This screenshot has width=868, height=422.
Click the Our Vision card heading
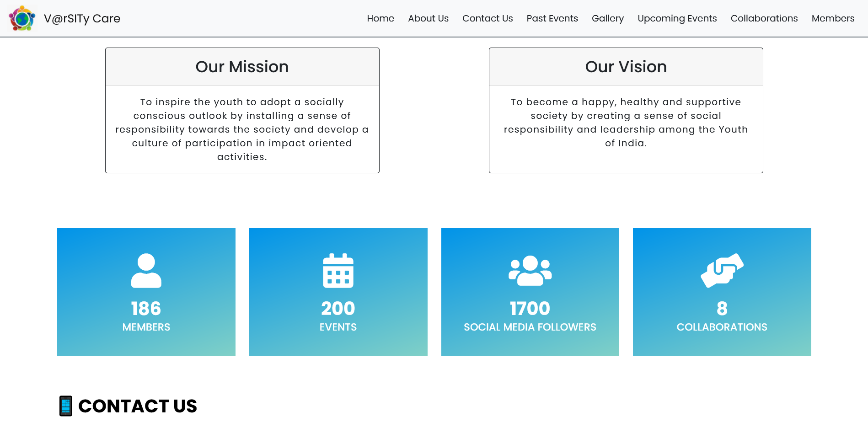click(x=626, y=67)
